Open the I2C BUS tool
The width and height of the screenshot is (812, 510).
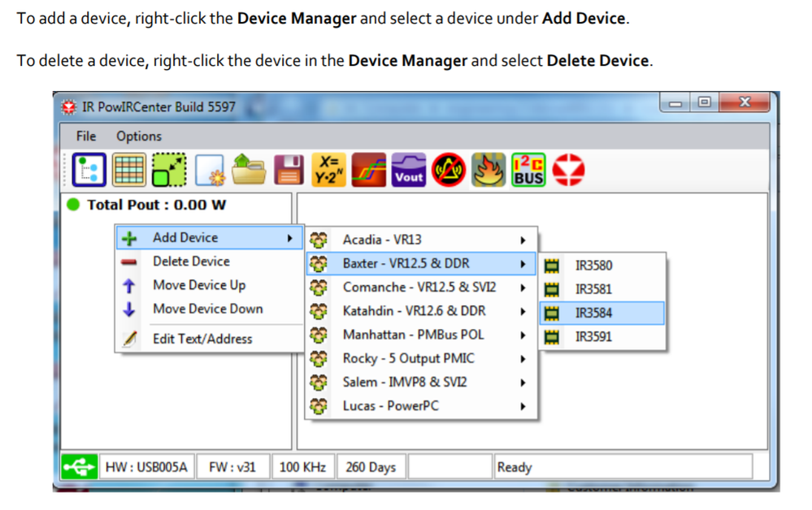pos(528,170)
